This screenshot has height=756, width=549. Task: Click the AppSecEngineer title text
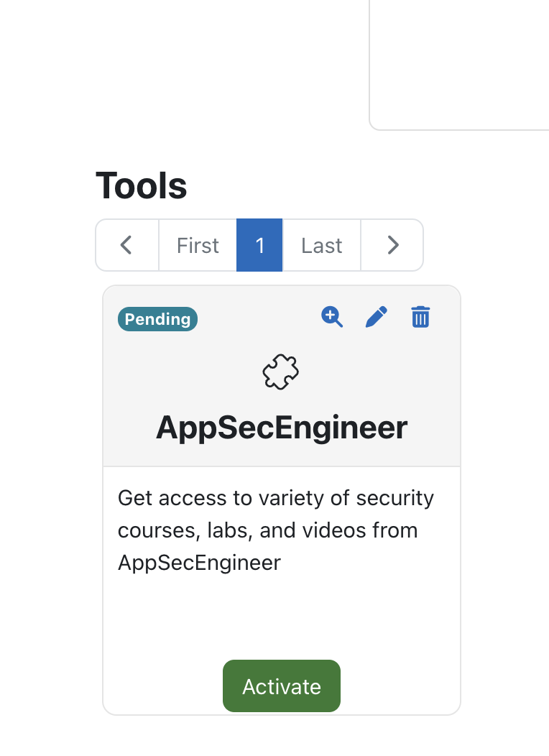[281, 427]
